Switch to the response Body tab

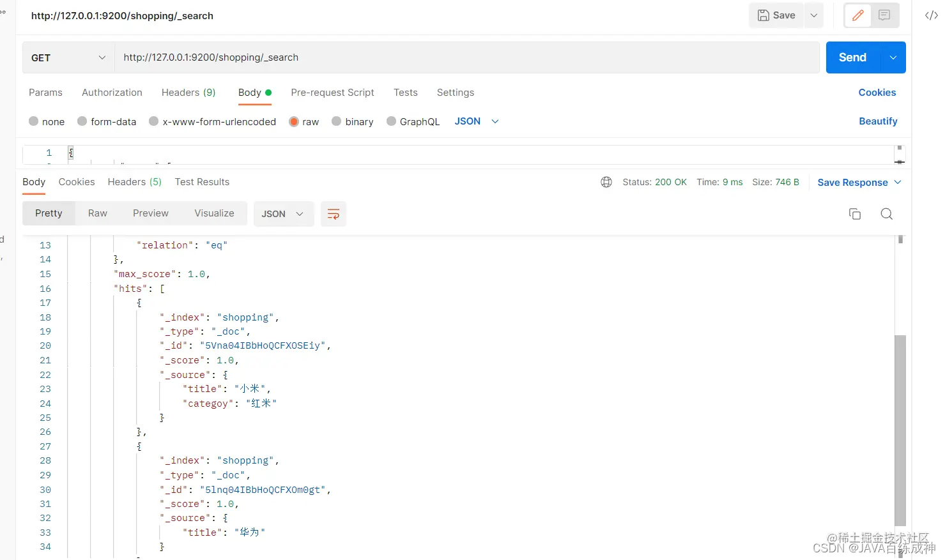(34, 182)
